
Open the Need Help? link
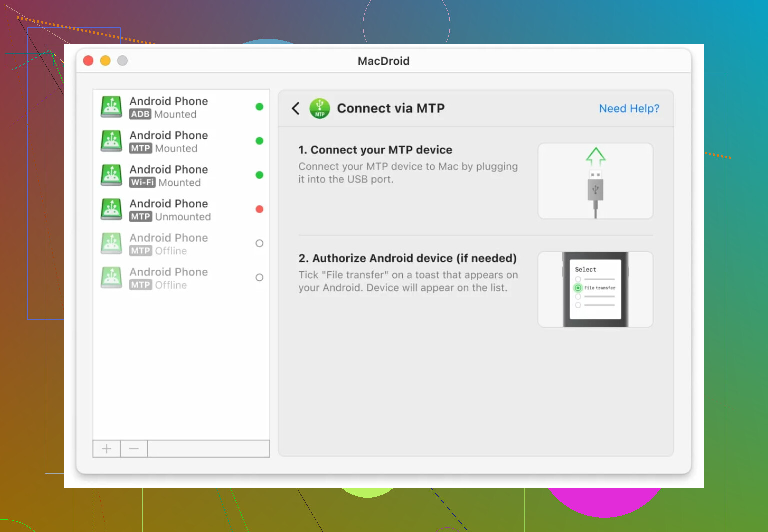click(x=629, y=108)
